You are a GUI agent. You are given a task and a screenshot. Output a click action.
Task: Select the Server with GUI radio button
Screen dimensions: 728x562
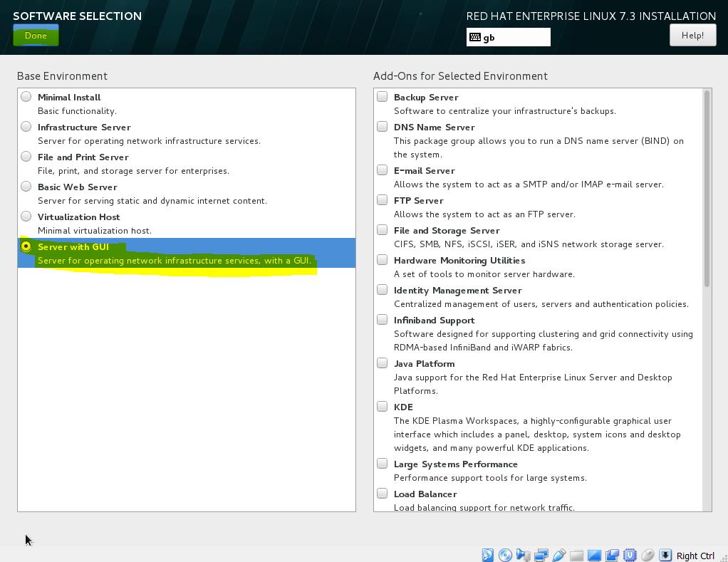(26, 246)
